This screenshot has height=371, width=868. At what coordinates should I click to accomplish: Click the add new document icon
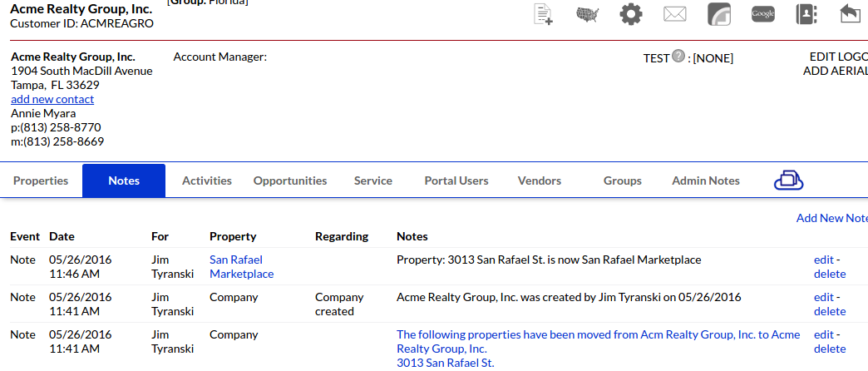pyautogui.click(x=543, y=14)
